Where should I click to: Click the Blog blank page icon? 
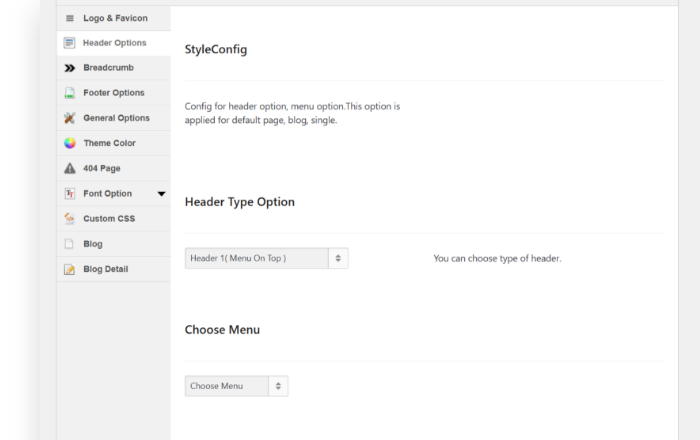pyautogui.click(x=69, y=244)
